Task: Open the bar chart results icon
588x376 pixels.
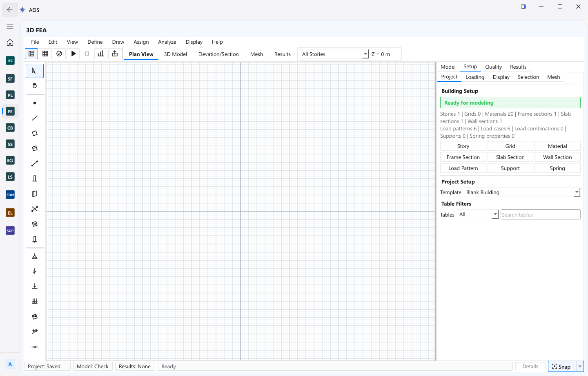Action: point(101,54)
